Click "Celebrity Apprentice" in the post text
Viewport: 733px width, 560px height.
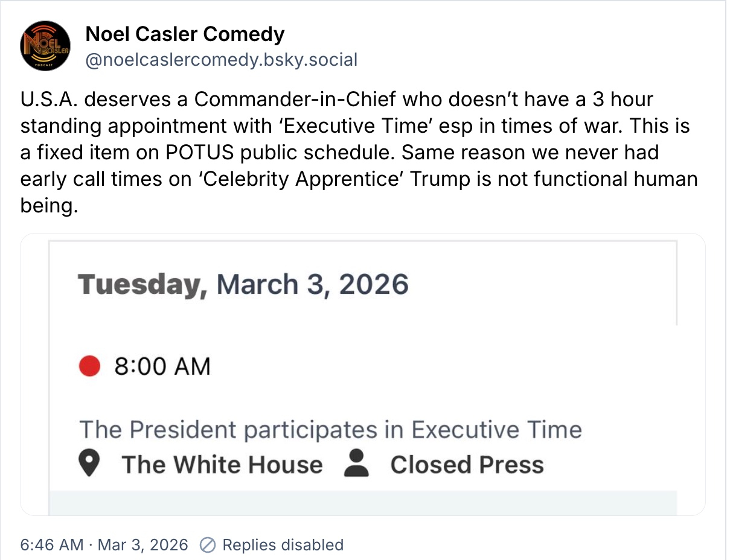(x=301, y=179)
